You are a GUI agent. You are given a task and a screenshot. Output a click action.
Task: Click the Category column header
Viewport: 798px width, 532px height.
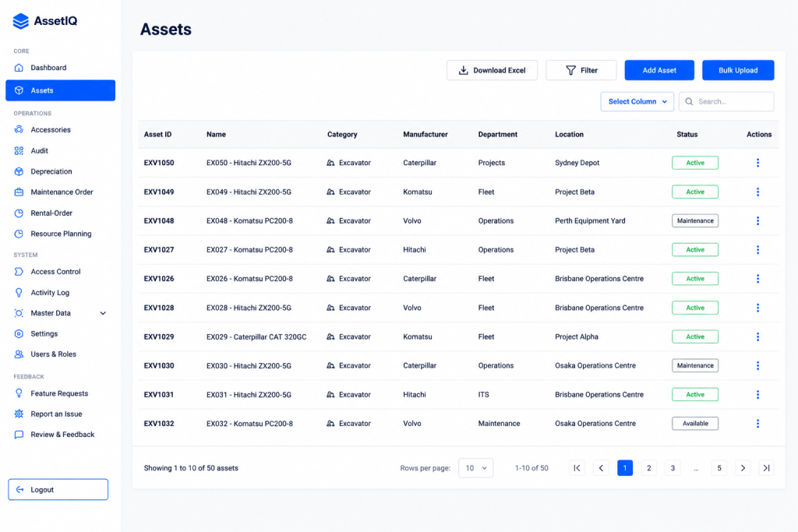click(x=342, y=134)
